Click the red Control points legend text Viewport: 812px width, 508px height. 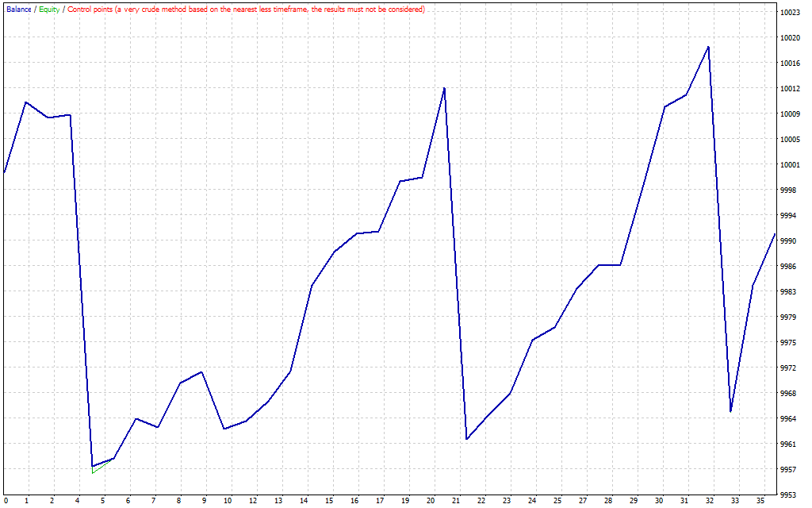click(246, 10)
